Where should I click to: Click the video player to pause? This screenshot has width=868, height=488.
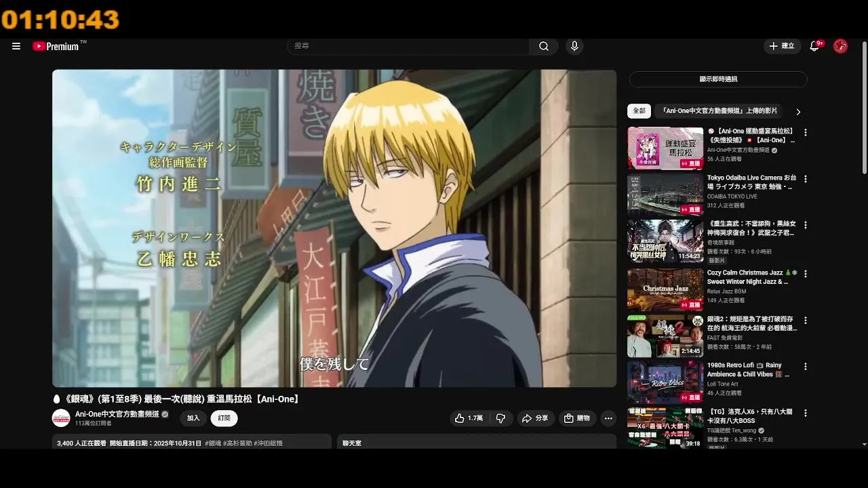[334, 228]
